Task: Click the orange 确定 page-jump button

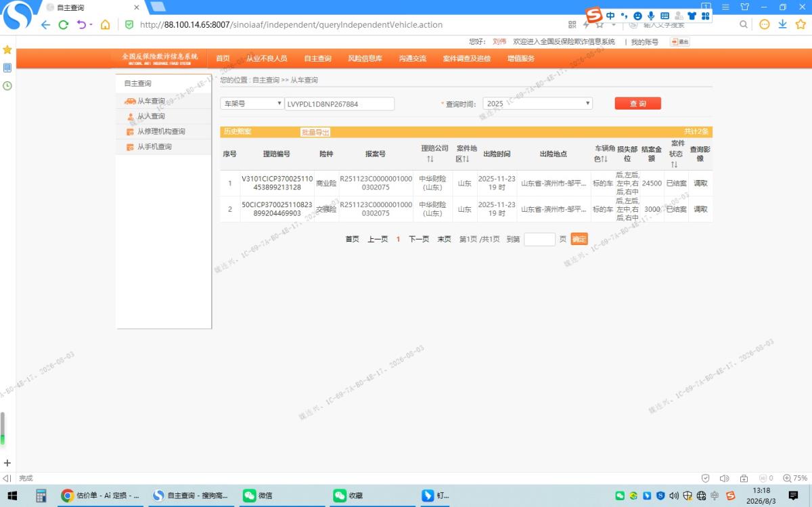Action: (x=579, y=239)
